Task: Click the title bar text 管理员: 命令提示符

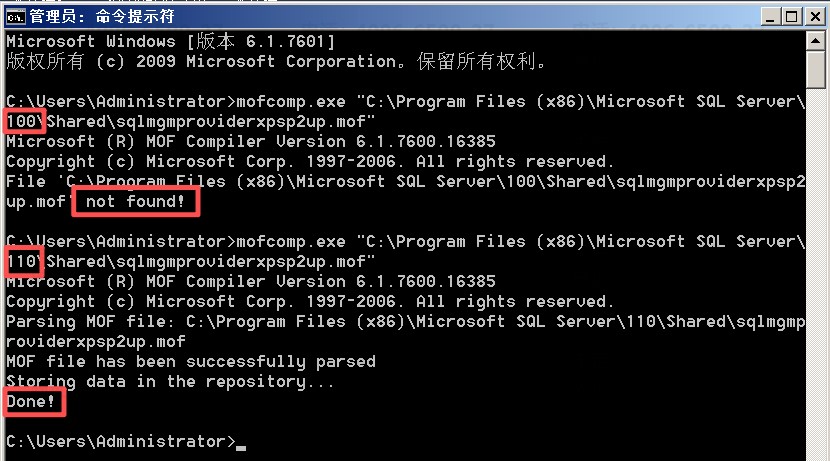Action: tap(88, 15)
